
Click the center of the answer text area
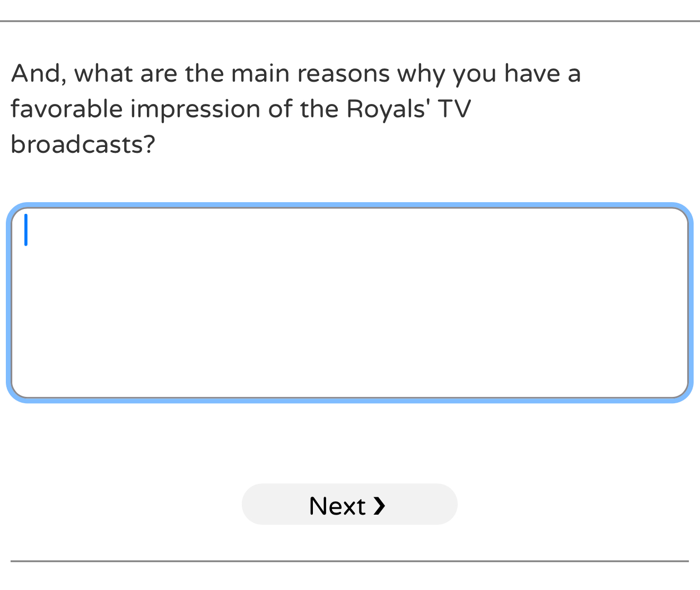point(349,302)
